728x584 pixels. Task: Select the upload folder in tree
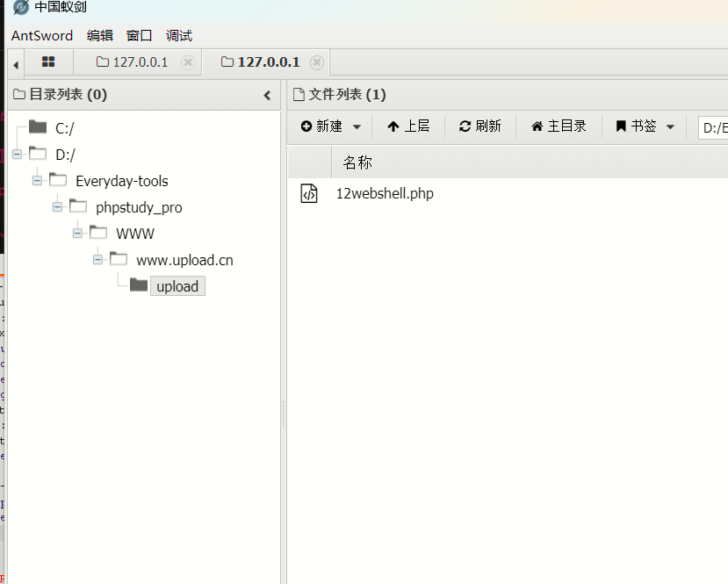pos(177,286)
